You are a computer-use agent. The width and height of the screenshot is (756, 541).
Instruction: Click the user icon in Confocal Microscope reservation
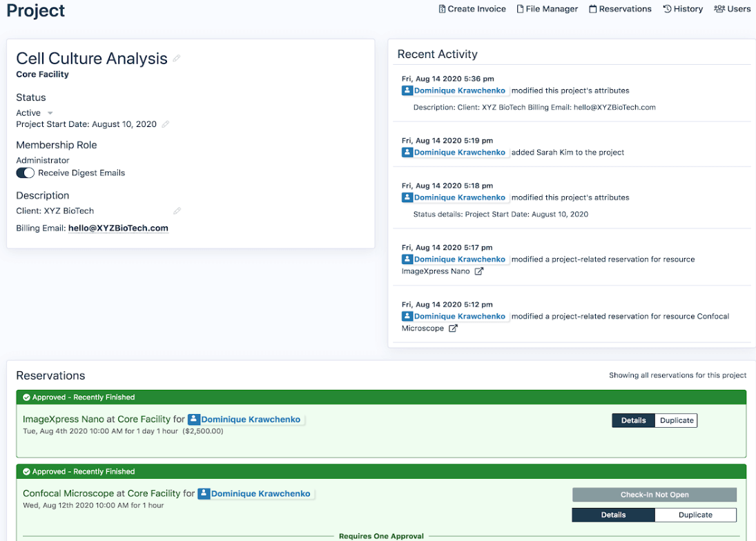(x=204, y=493)
